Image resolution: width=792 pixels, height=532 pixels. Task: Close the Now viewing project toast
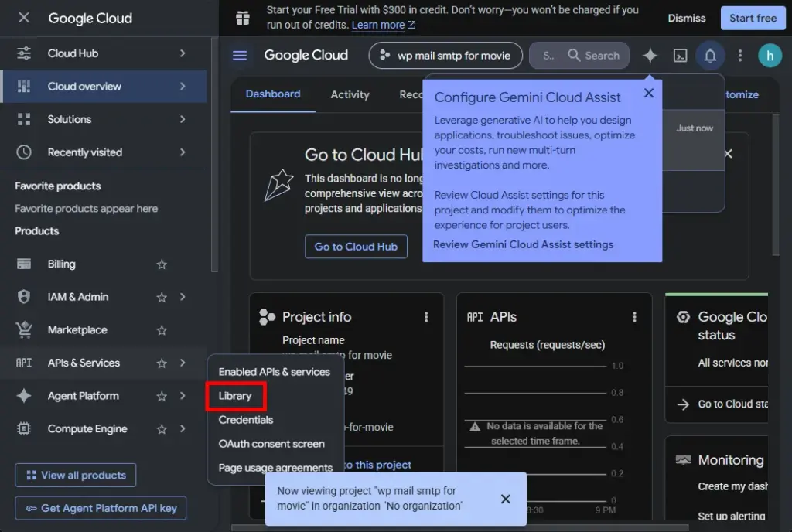click(506, 499)
